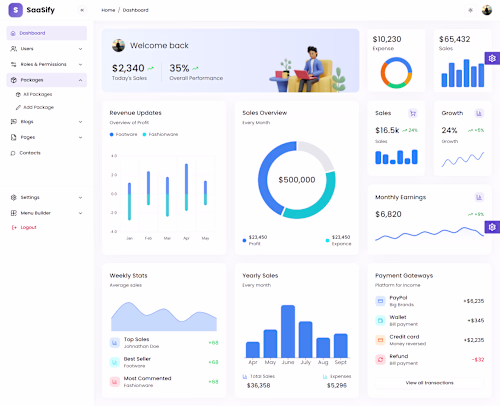Screen dimensions: 500x406
Task: Click the $500,000 donut chart center
Action: coord(297,180)
